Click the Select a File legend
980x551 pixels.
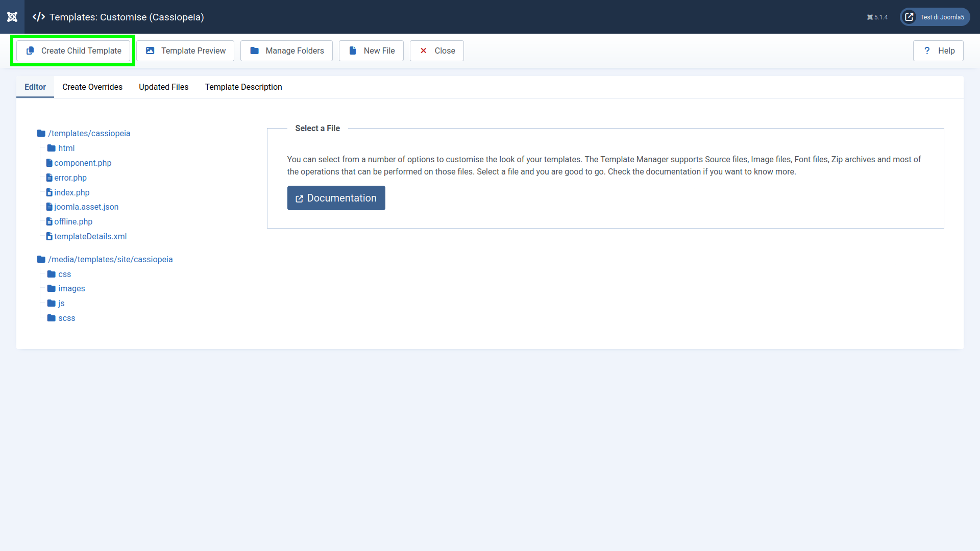click(317, 129)
